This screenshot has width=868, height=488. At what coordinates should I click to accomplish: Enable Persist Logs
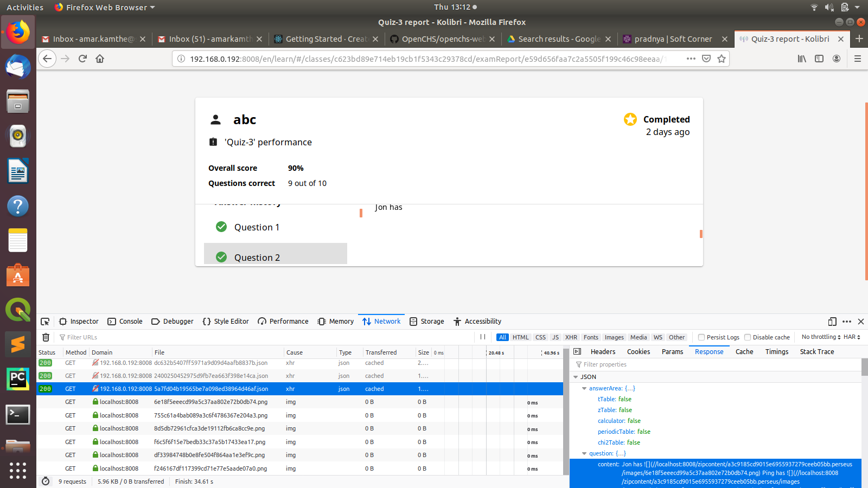coord(703,337)
